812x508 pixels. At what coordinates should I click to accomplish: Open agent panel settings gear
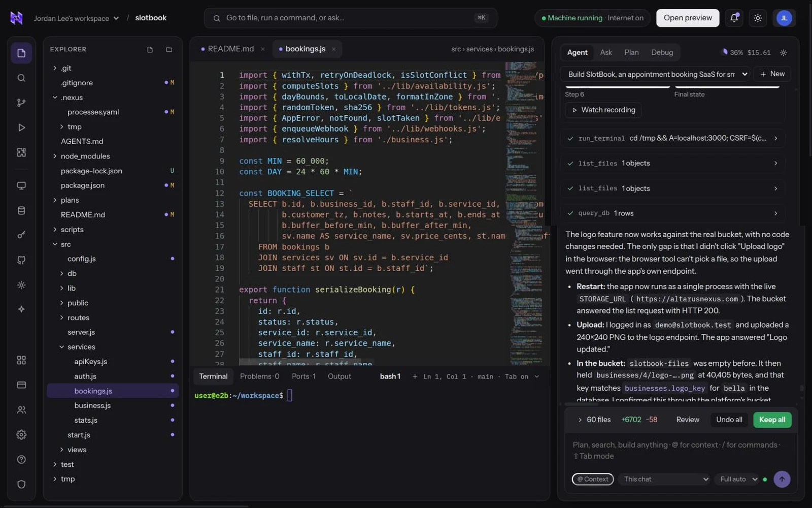pyautogui.click(x=783, y=52)
